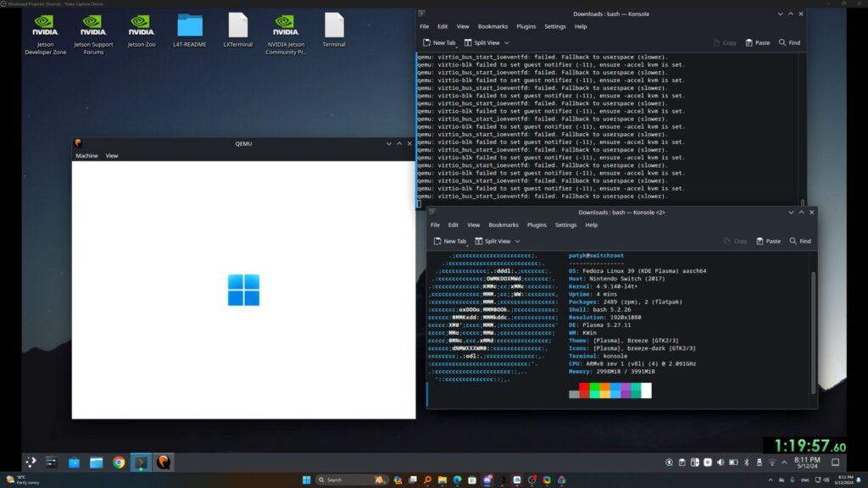Click the battery indicator in the tray
868x488 pixels.
tap(734, 462)
